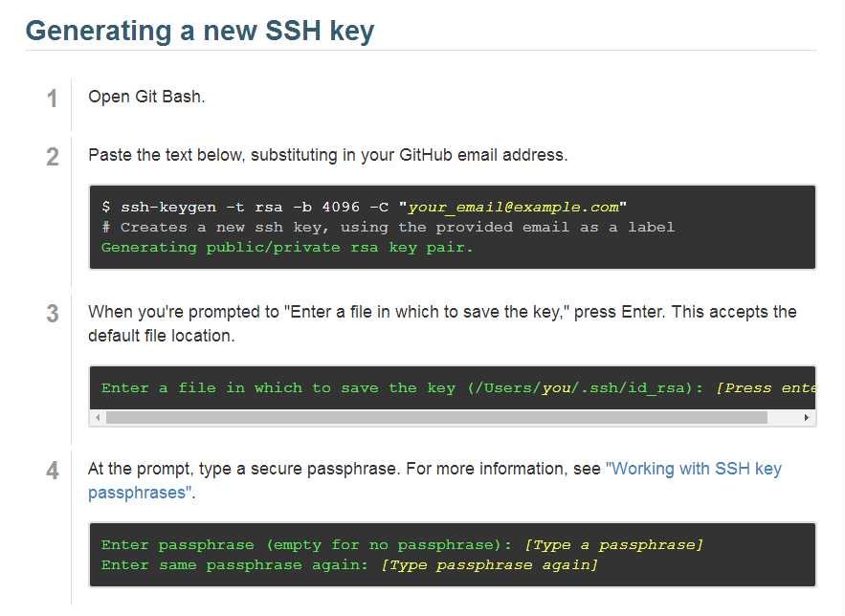Click the step number 1
845x616 pixels.
pos(53,99)
